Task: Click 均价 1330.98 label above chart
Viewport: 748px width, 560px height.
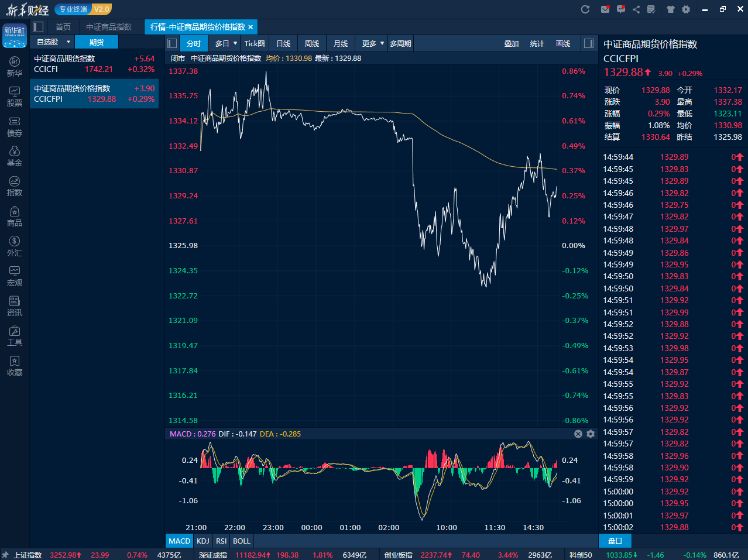Action: point(289,58)
